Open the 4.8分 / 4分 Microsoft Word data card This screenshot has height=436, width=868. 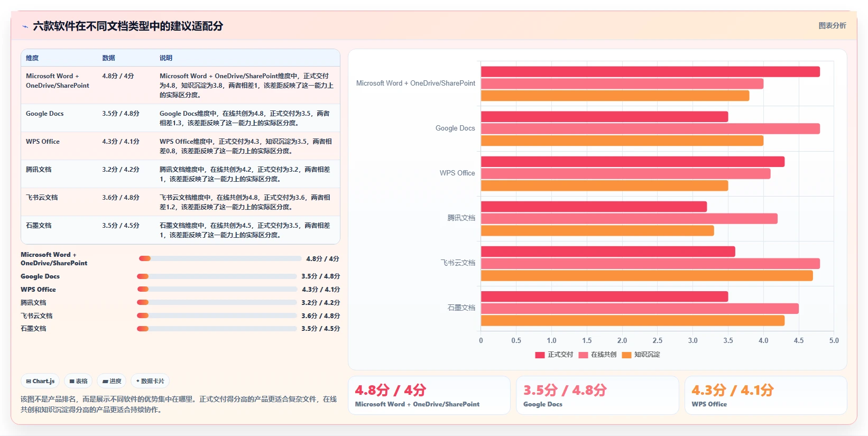pyautogui.click(x=429, y=395)
